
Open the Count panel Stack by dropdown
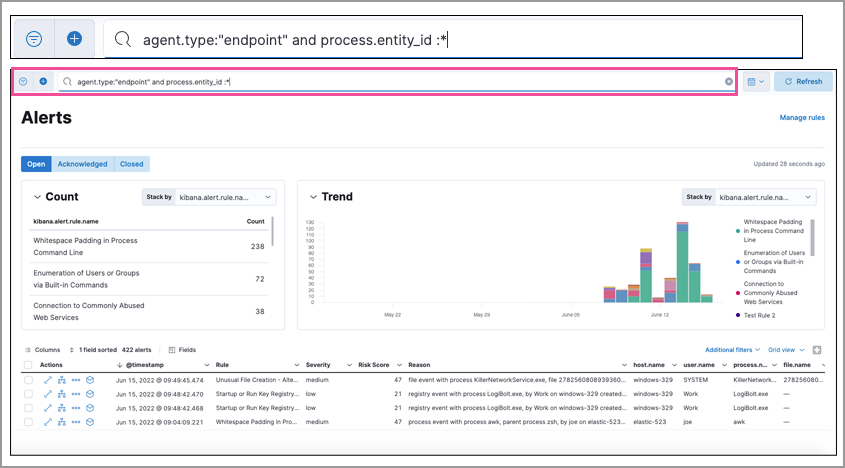coord(225,197)
